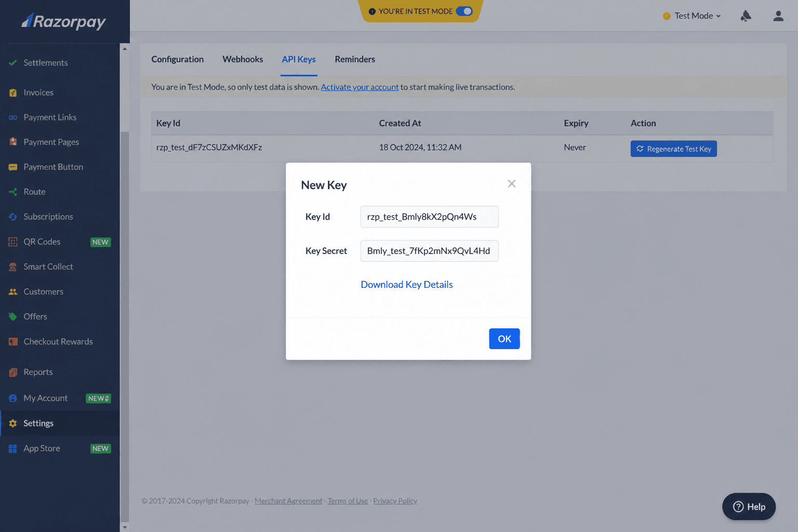Image resolution: width=798 pixels, height=532 pixels.
Task: Click the test mode info icon
Action: (x=372, y=11)
